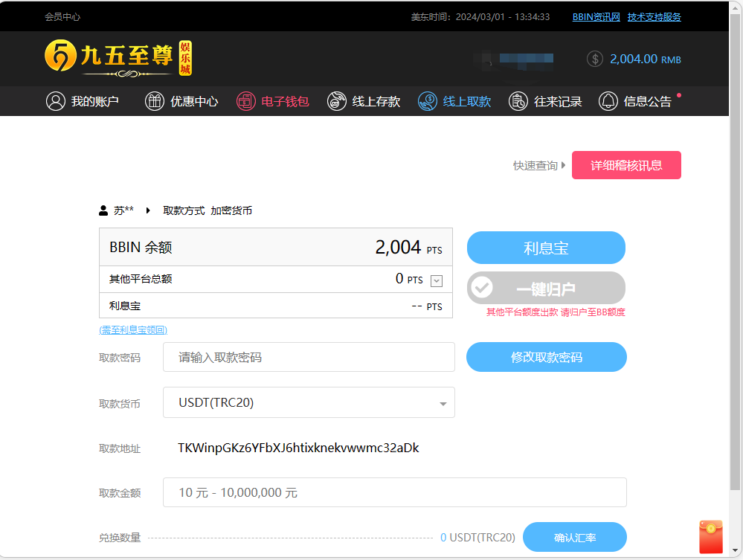Click the checkmark circle on 一键归户
The width and height of the screenshot is (743, 560).
pyautogui.click(x=482, y=288)
